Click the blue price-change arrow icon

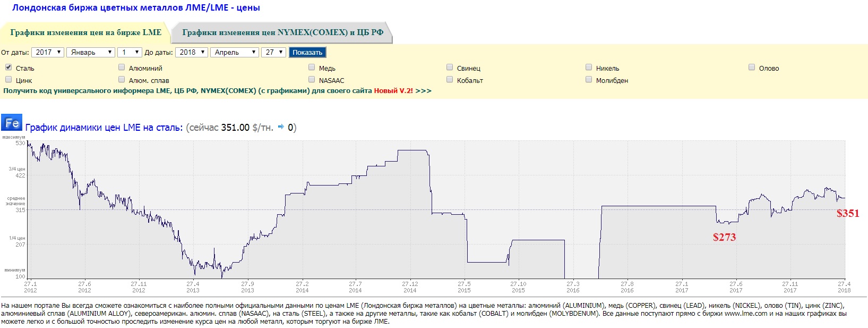pyautogui.click(x=281, y=127)
